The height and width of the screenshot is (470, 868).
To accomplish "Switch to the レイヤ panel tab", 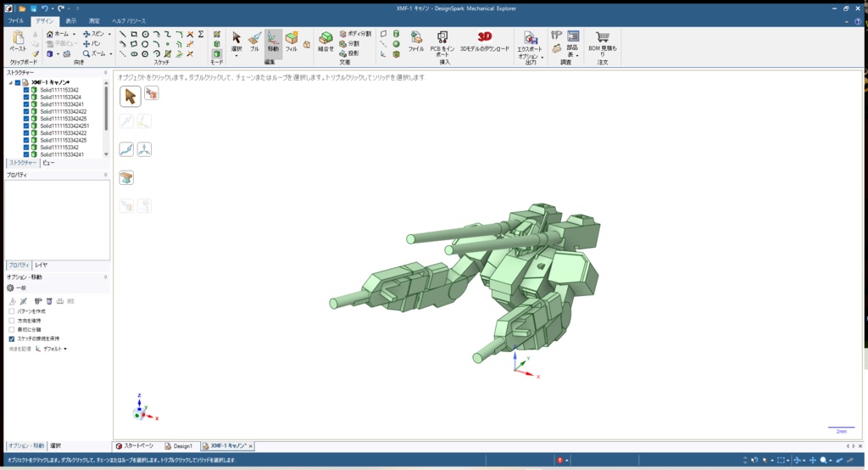I will [41, 265].
